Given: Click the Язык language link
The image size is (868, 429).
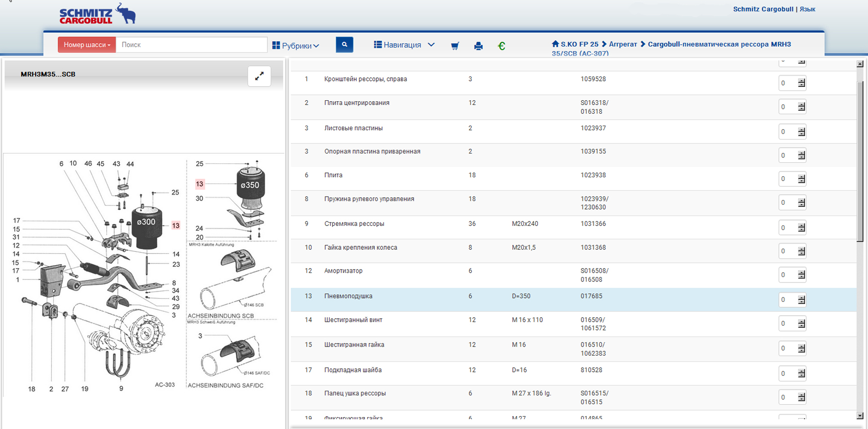Looking at the screenshot, I should [807, 9].
